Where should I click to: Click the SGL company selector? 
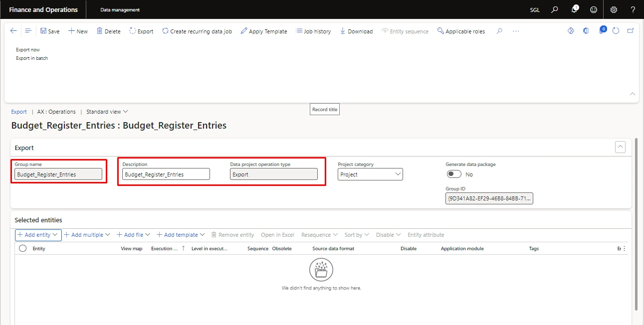(535, 10)
